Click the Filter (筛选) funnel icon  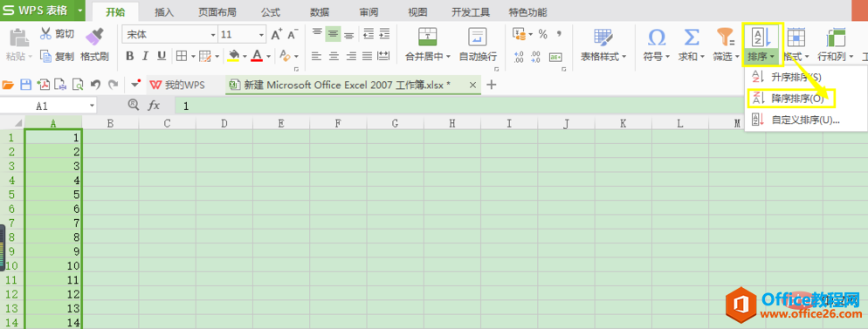coord(724,38)
